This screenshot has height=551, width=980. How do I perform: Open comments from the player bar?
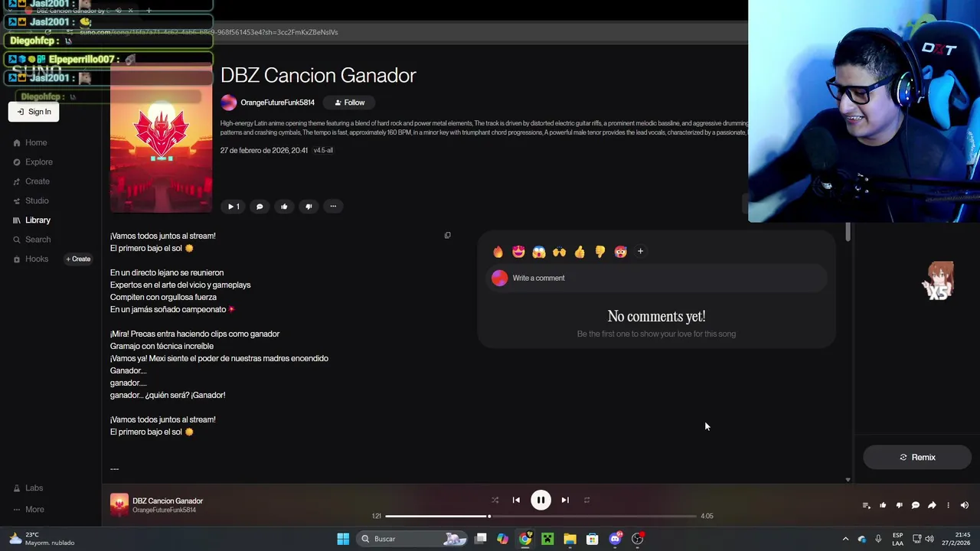click(x=915, y=505)
